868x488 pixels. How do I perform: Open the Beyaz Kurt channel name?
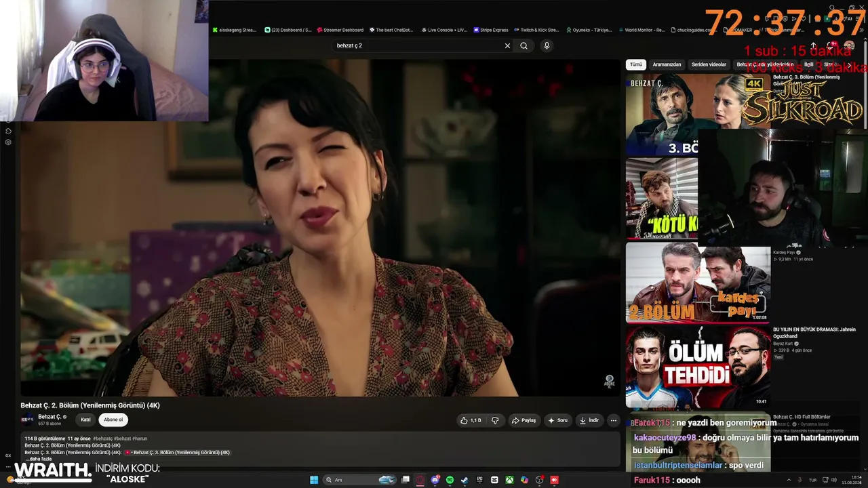785,344
